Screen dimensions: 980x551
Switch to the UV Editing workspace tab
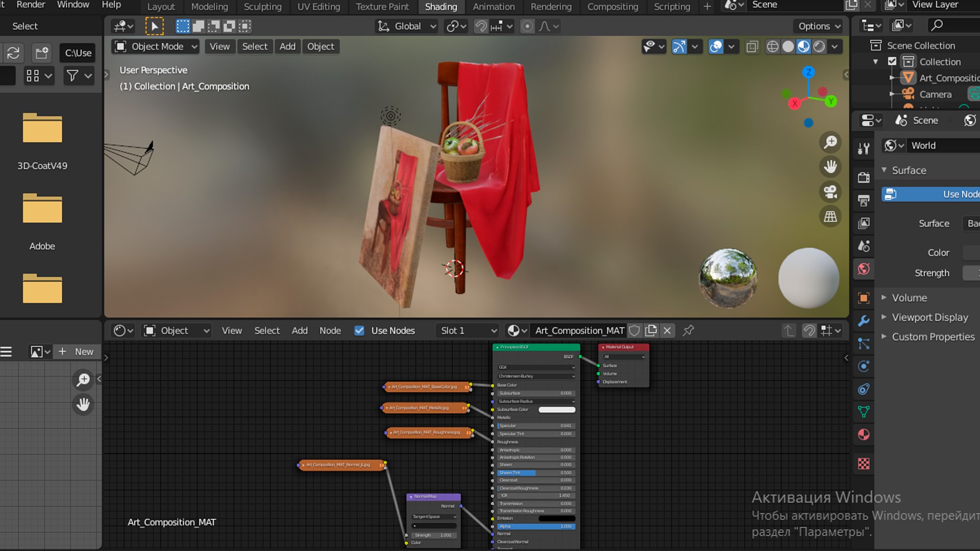click(x=318, y=7)
